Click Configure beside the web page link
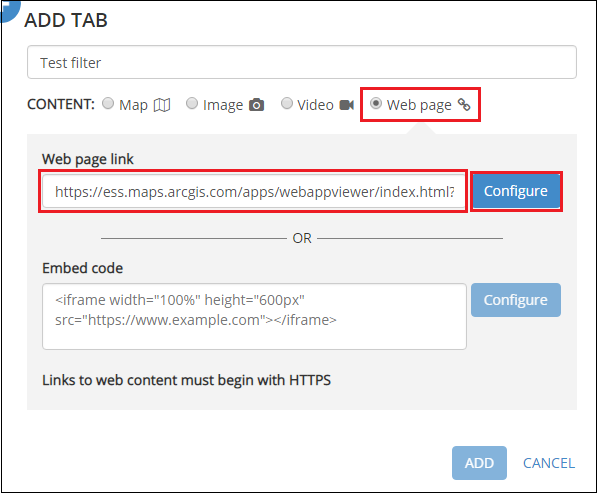Image resolution: width=598 pixels, height=493 pixels. [516, 191]
